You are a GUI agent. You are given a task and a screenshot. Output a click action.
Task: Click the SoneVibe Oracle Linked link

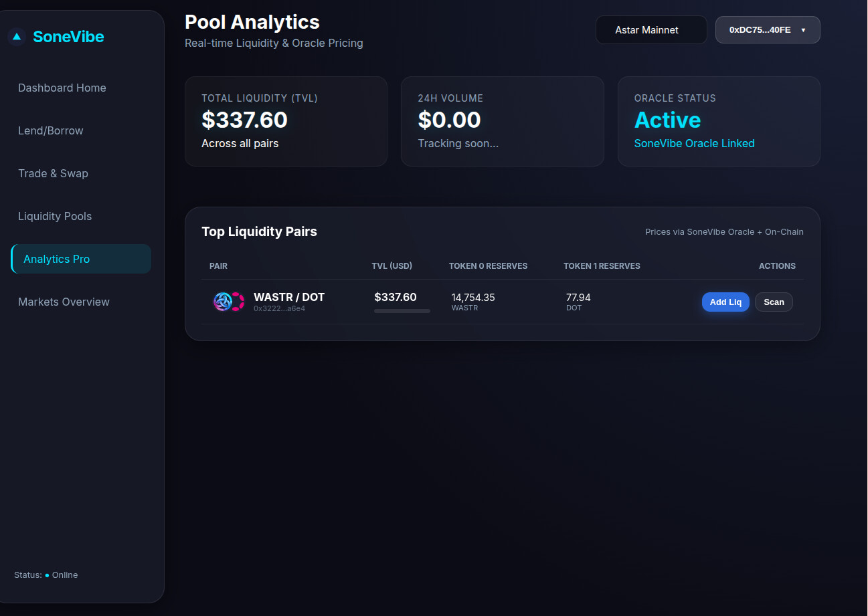694,143
